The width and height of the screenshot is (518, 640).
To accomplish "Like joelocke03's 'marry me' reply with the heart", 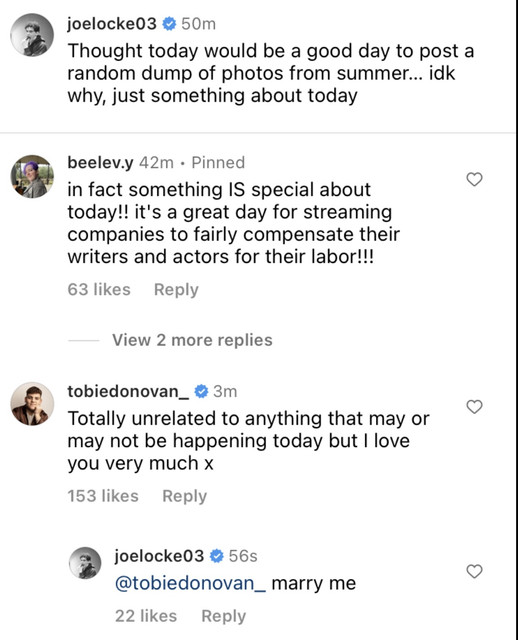I will (474, 571).
